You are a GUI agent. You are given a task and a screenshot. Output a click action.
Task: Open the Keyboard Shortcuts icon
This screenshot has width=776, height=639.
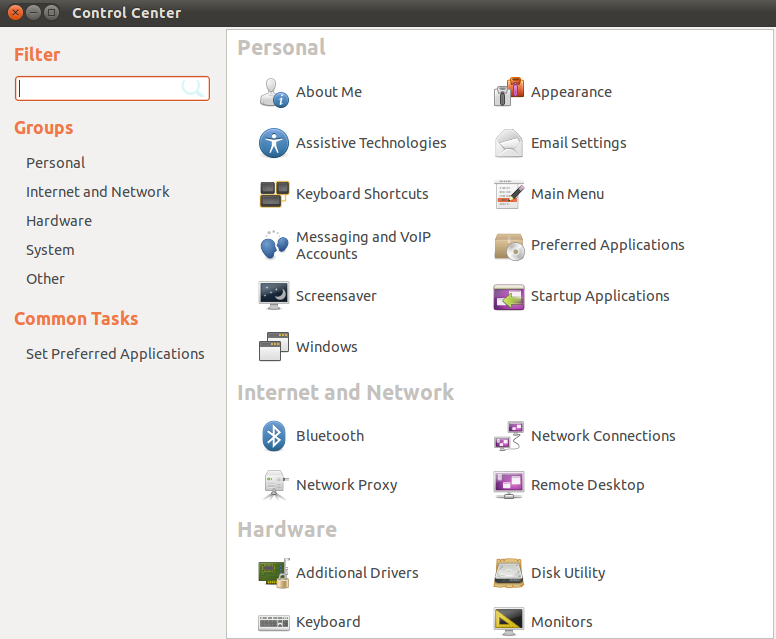[x=274, y=194]
